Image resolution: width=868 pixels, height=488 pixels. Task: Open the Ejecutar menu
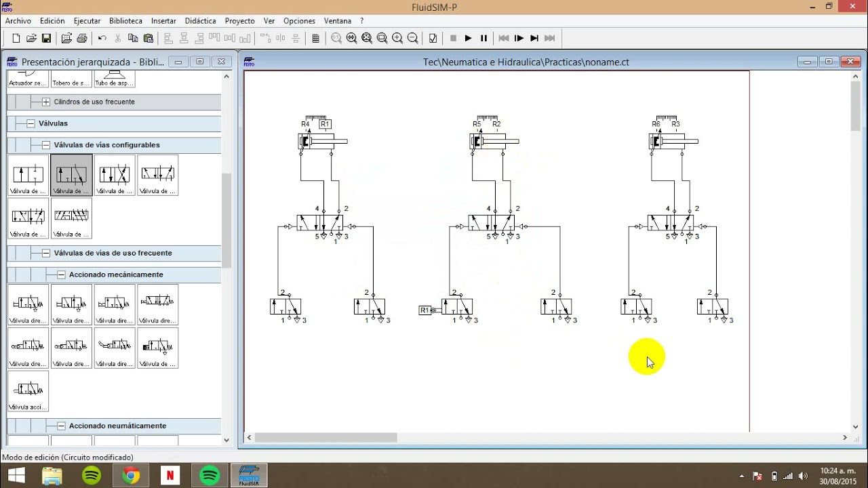pos(87,21)
